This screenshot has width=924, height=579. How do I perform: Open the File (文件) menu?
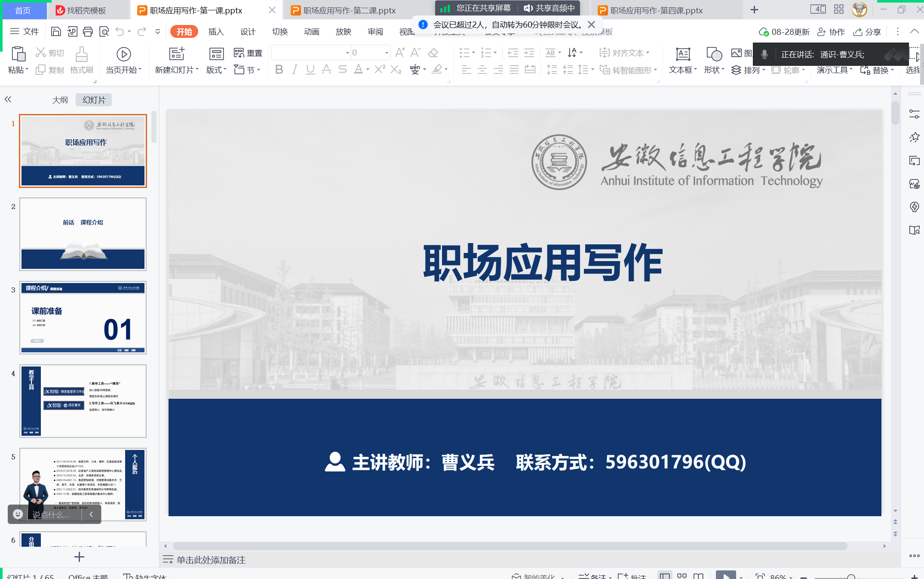24,31
